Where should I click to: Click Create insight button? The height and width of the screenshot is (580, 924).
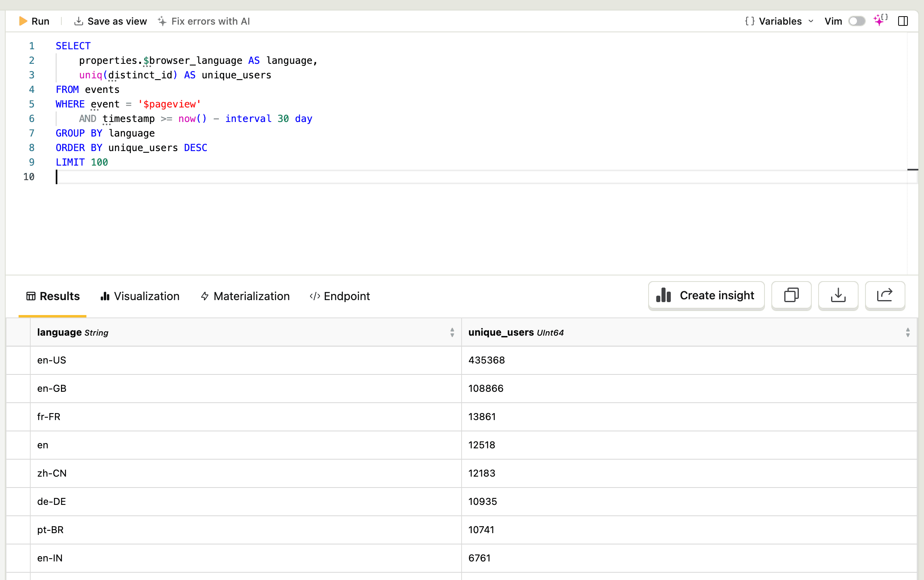pyautogui.click(x=706, y=295)
